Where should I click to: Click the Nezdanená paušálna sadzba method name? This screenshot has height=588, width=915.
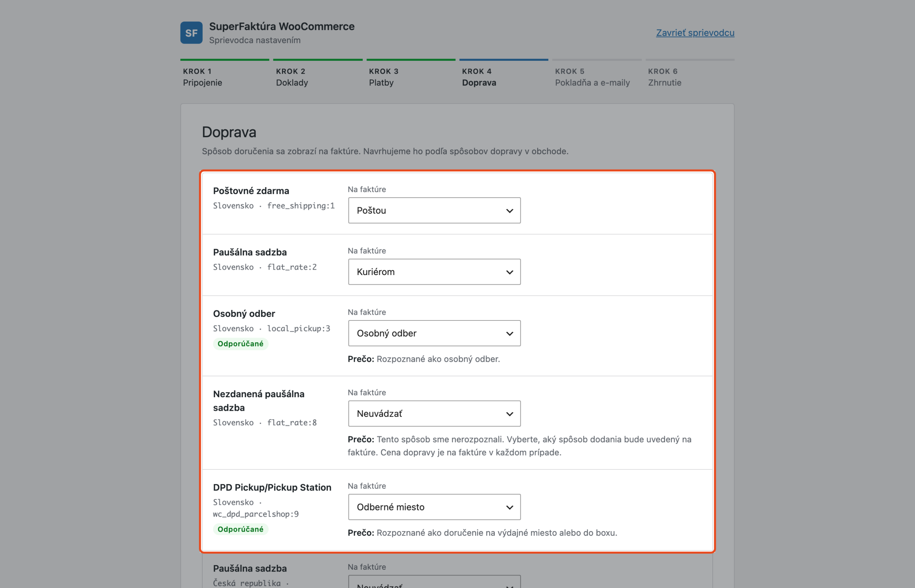(x=259, y=401)
